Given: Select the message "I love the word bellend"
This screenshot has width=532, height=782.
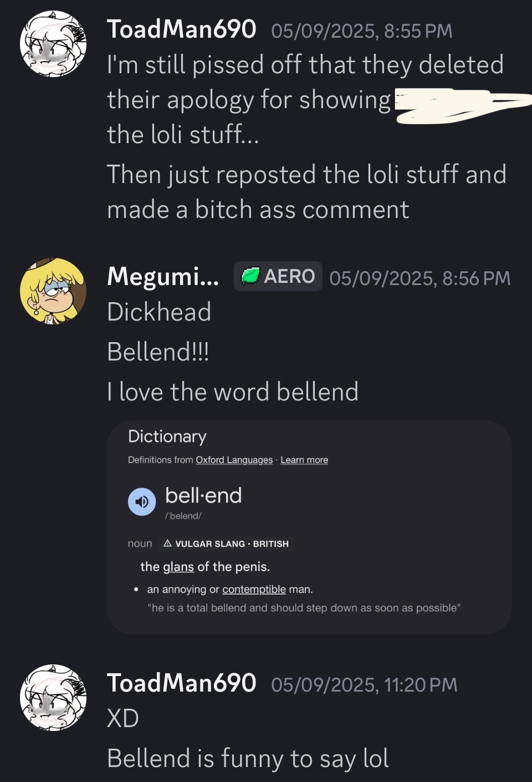Looking at the screenshot, I should pyautogui.click(x=233, y=392).
